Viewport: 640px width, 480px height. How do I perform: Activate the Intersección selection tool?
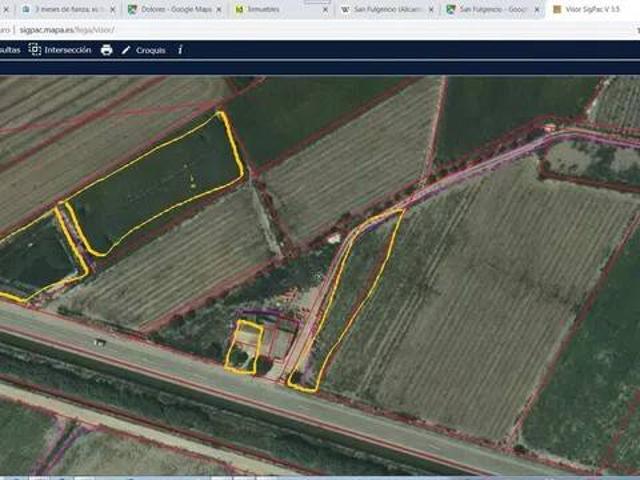(60, 50)
